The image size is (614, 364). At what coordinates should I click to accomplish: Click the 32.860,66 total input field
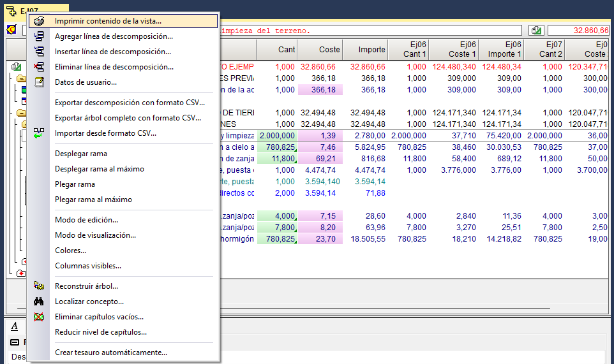click(579, 30)
